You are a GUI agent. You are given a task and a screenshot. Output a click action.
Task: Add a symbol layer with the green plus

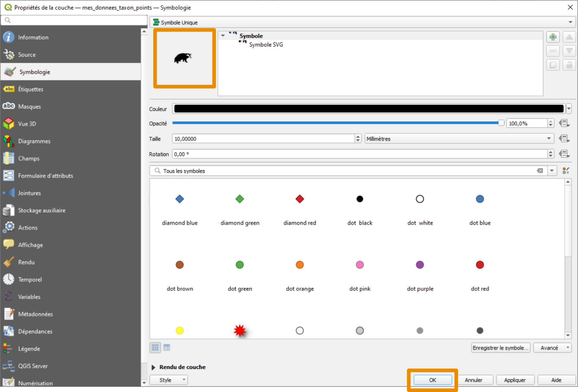point(553,37)
